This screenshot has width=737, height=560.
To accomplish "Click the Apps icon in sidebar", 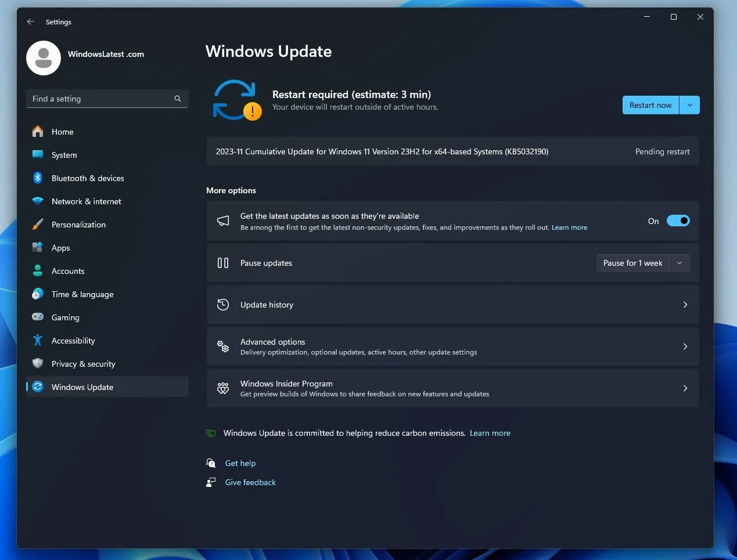I will tap(38, 247).
